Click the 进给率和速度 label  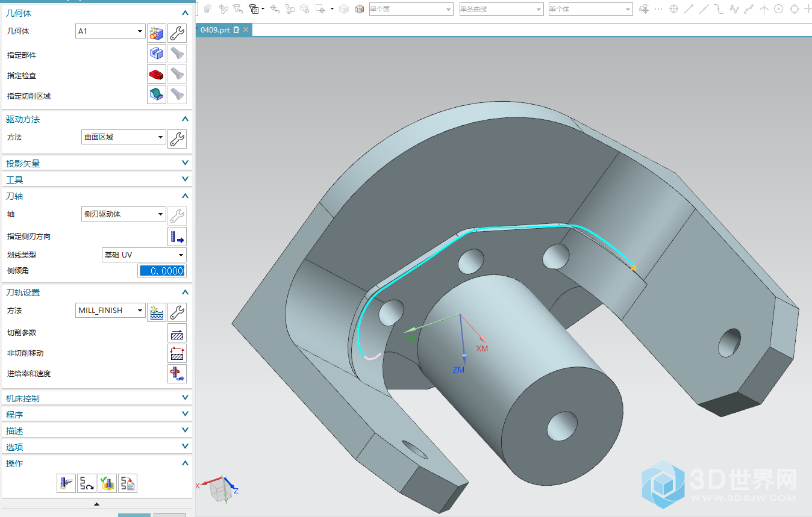pos(29,374)
